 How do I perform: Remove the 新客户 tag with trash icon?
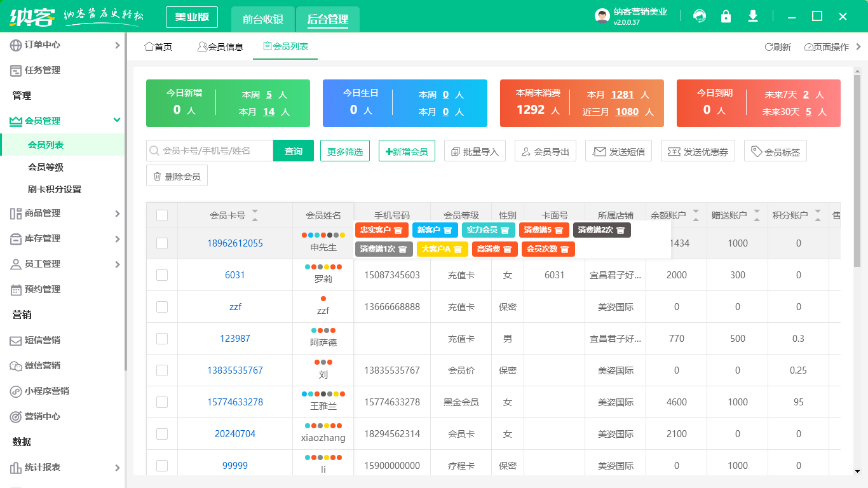(447, 230)
